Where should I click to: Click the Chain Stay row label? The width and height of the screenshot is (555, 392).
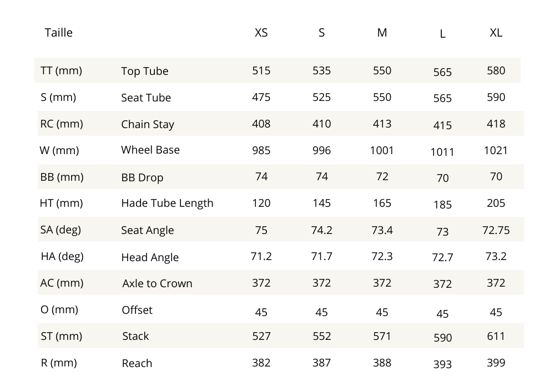tap(148, 124)
